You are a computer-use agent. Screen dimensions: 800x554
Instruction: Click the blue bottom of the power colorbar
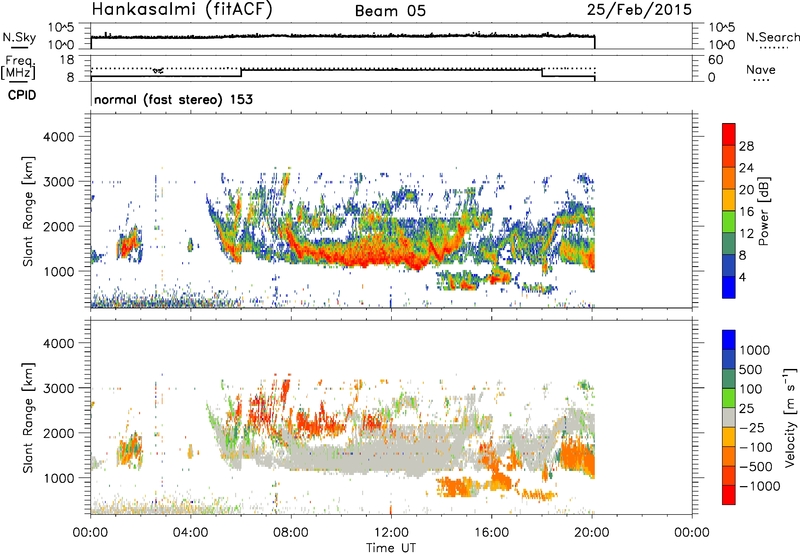[729, 287]
